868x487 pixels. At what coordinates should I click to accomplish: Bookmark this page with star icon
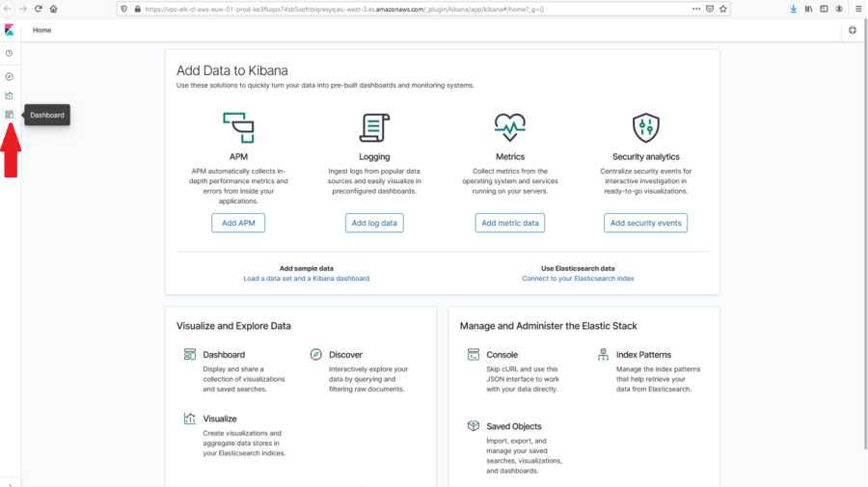pos(723,9)
